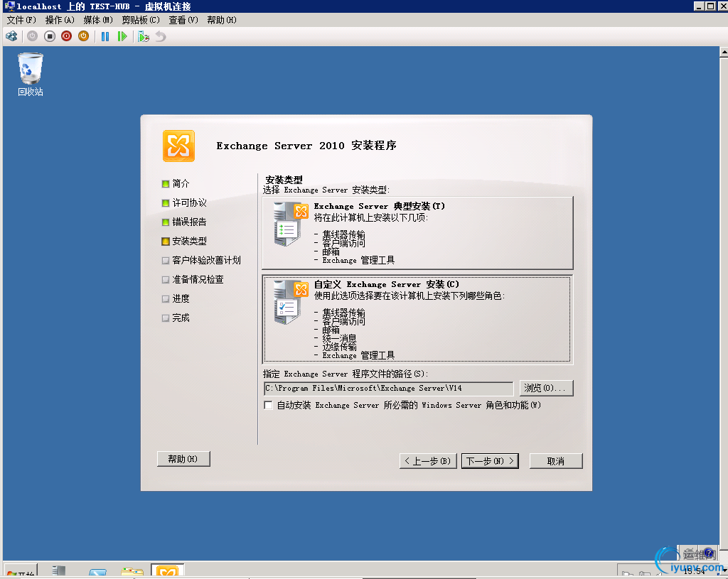Click the custom installation server icon
The image size is (728, 579).
click(291, 303)
